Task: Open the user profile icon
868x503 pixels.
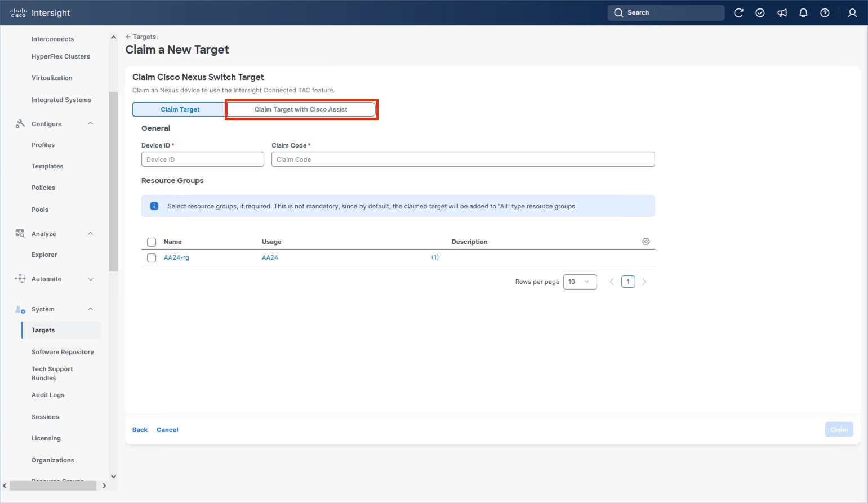Action: [x=852, y=13]
